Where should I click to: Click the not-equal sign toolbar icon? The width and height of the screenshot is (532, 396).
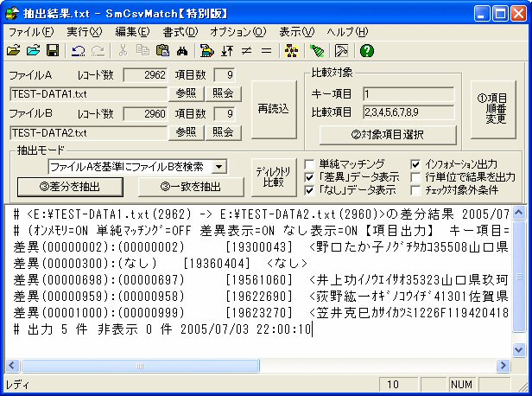click(246, 51)
